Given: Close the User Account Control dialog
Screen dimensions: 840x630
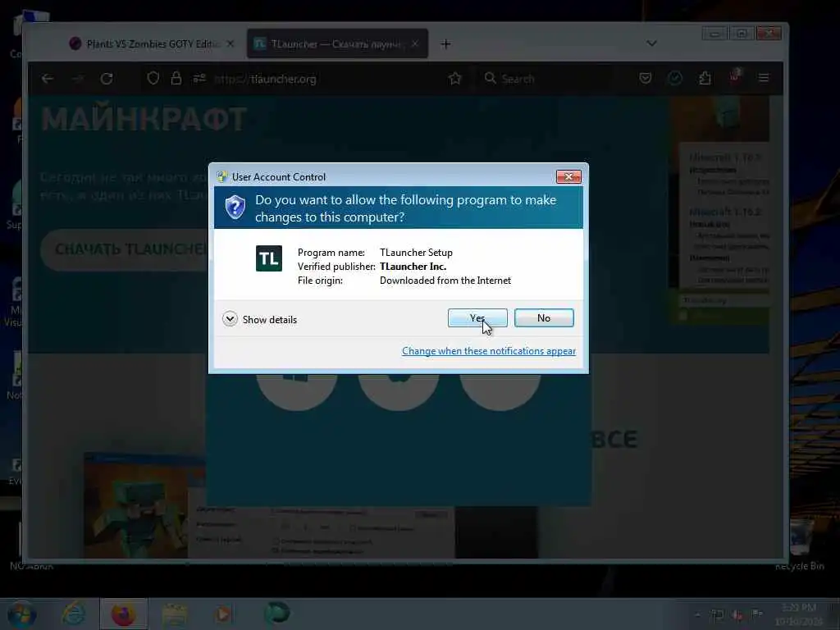Looking at the screenshot, I should click(568, 177).
